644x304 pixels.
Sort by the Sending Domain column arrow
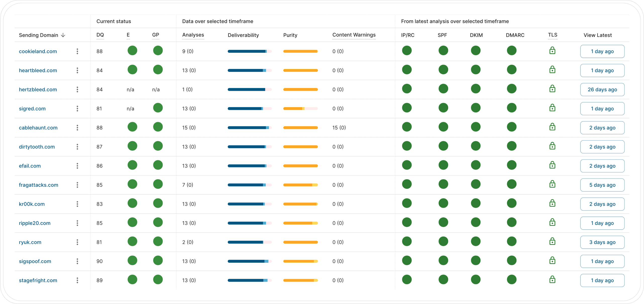click(63, 35)
